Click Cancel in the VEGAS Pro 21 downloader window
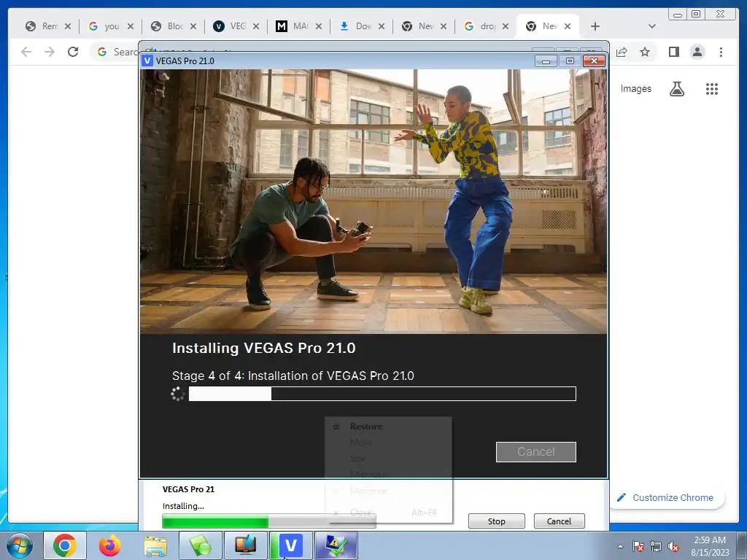 point(559,521)
